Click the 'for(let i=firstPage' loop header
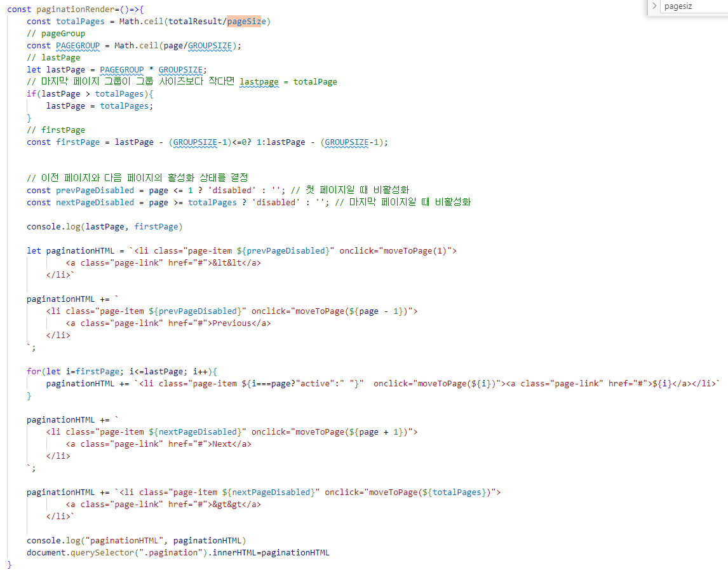The height and width of the screenshot is (570, 728). [121, 372]
